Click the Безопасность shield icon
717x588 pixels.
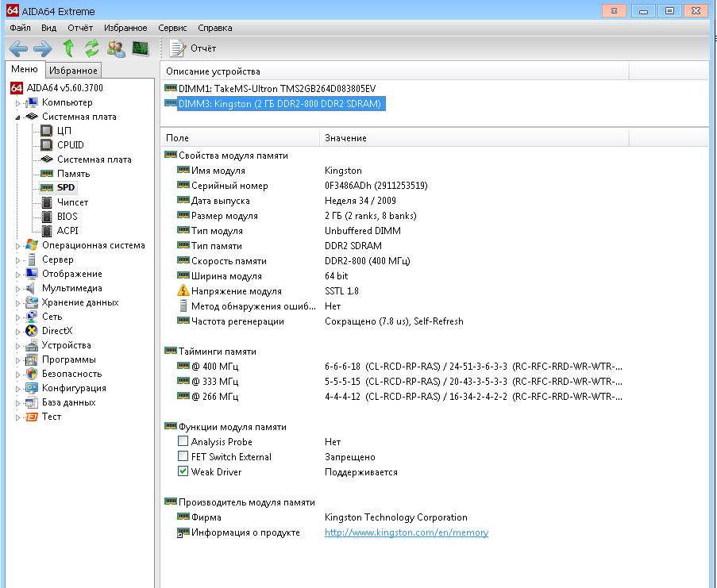[x=32, y=374]
